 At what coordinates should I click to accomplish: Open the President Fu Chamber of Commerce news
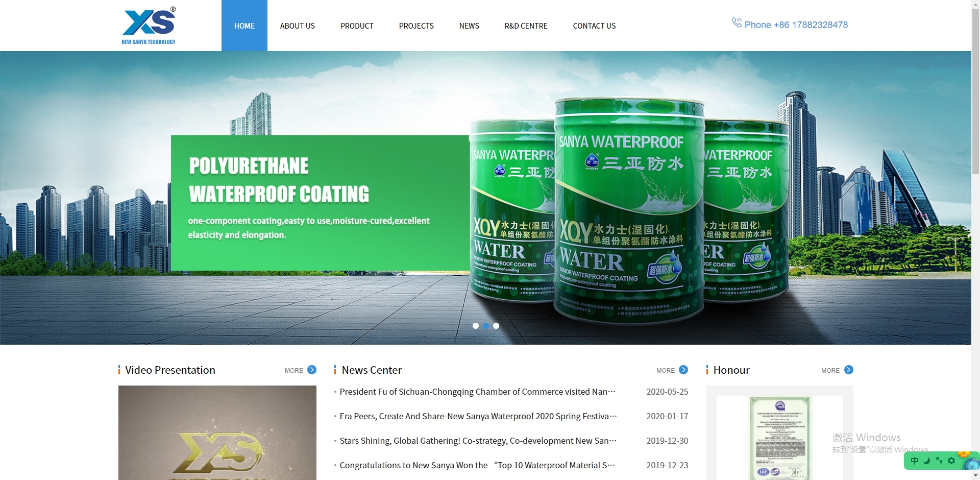pyautogui.click(x=477, y=392)
